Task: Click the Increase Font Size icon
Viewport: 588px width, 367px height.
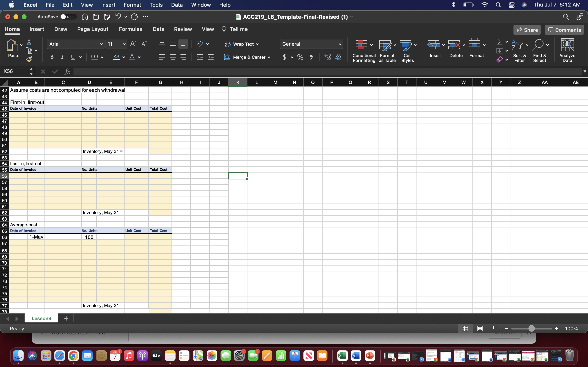Action: tap(133, 44)
